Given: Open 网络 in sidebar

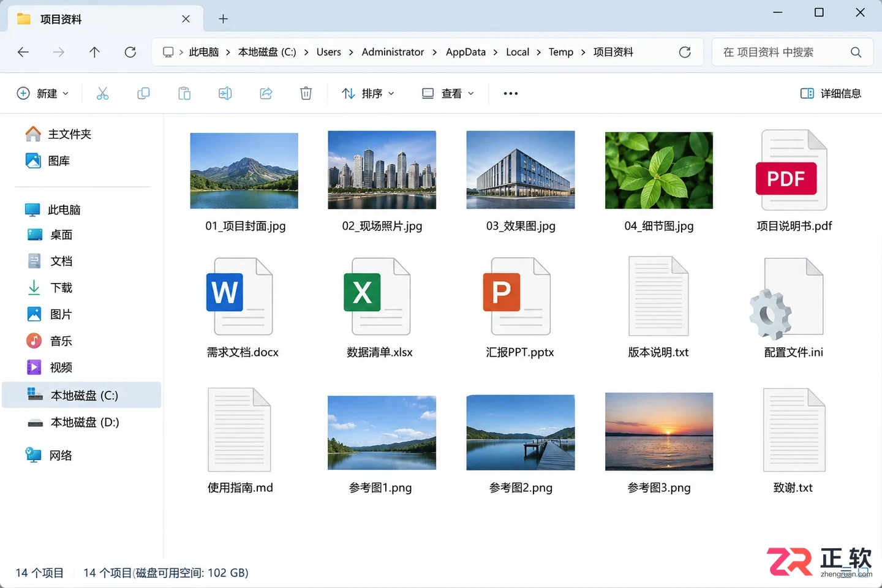Looking at the screenshot, I should [x=49, y=455].
